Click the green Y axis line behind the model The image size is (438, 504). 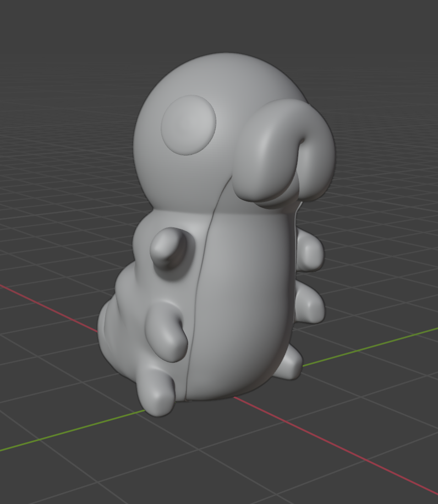click(x=370, y=347)
